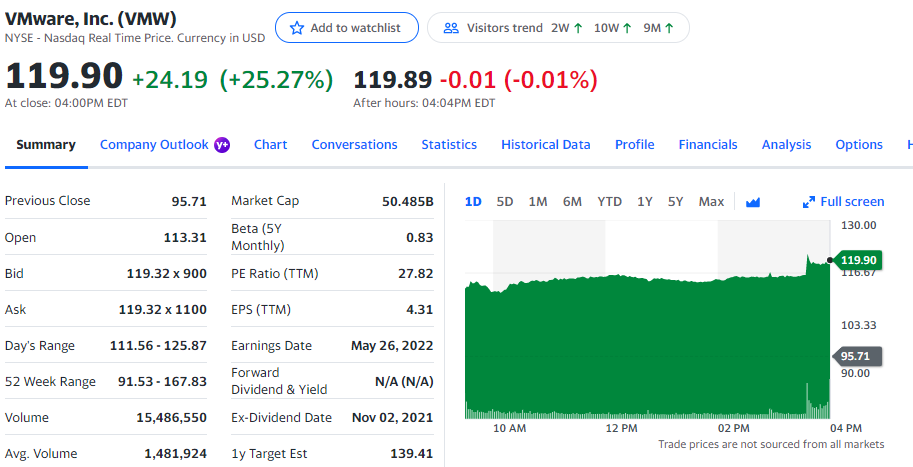Click the purple Y+ premium badge
Image resolution: width=913 pixels, height=467 pixels.
[222, 145]
